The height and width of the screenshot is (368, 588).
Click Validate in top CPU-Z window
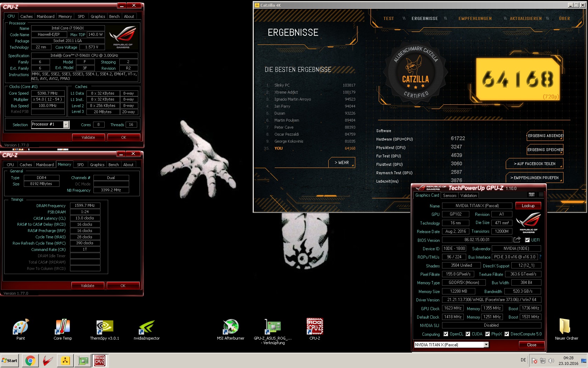88,137
